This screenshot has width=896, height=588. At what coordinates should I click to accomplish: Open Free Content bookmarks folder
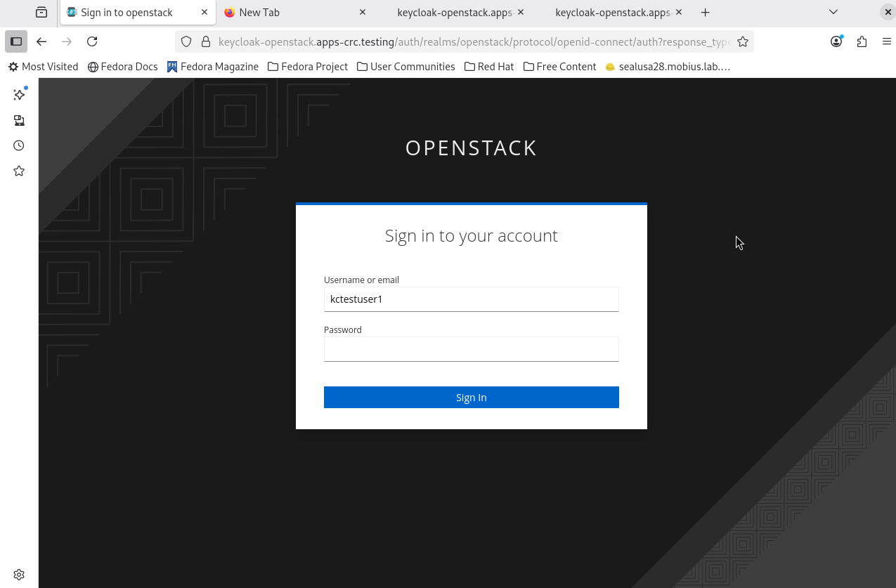tap(559, 67)
